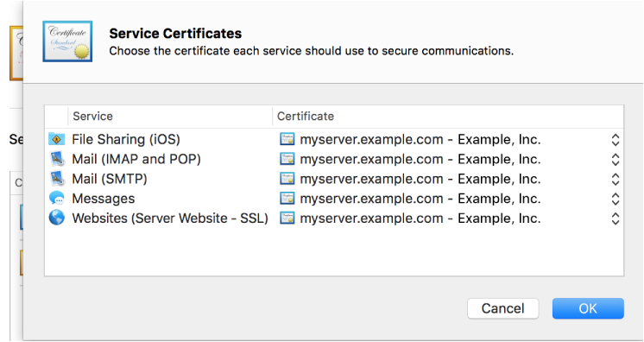The width and height of the screenshot is (644, 342).
Task: Open certificate popup arrows for Mail (SMTP)
Action: click(615, 180)
